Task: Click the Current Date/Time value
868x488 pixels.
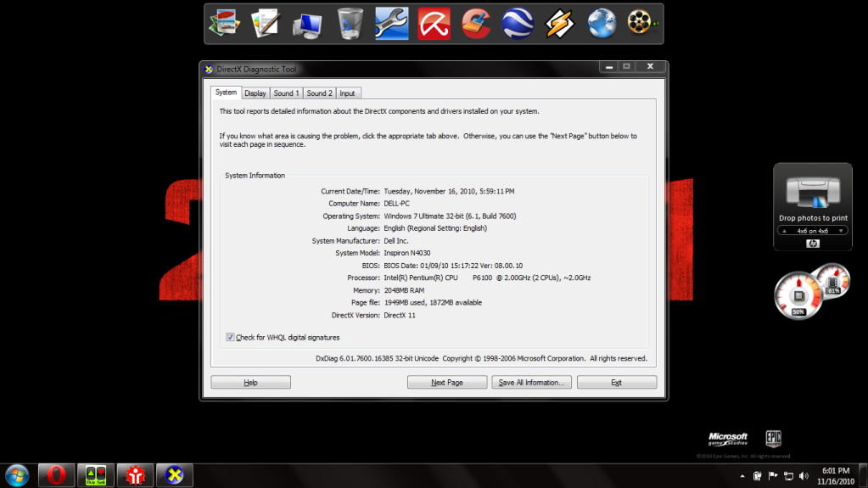Action: tap(449, 191)
